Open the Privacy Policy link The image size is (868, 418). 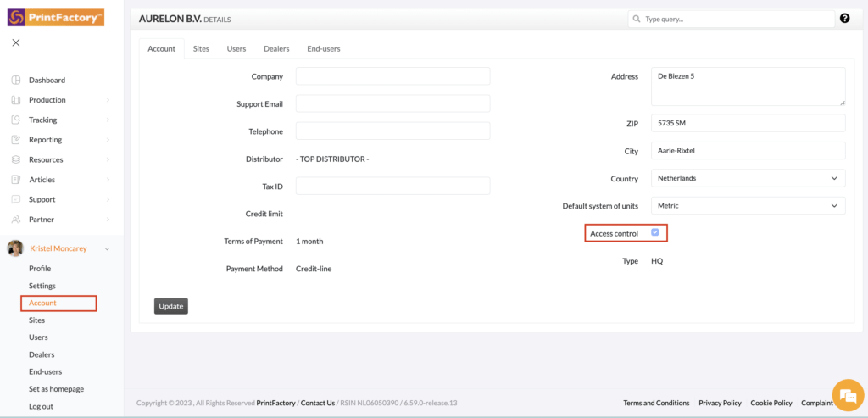(x=720, y=403)
